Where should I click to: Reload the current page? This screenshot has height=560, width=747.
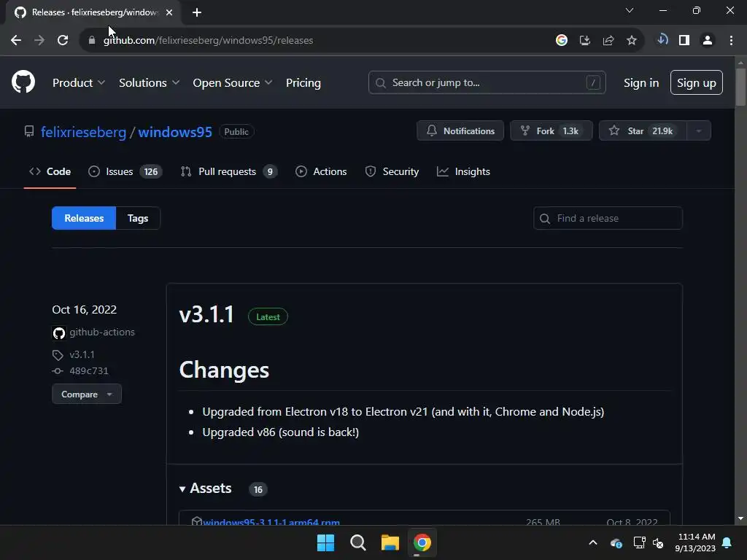[x=63, y=41]
